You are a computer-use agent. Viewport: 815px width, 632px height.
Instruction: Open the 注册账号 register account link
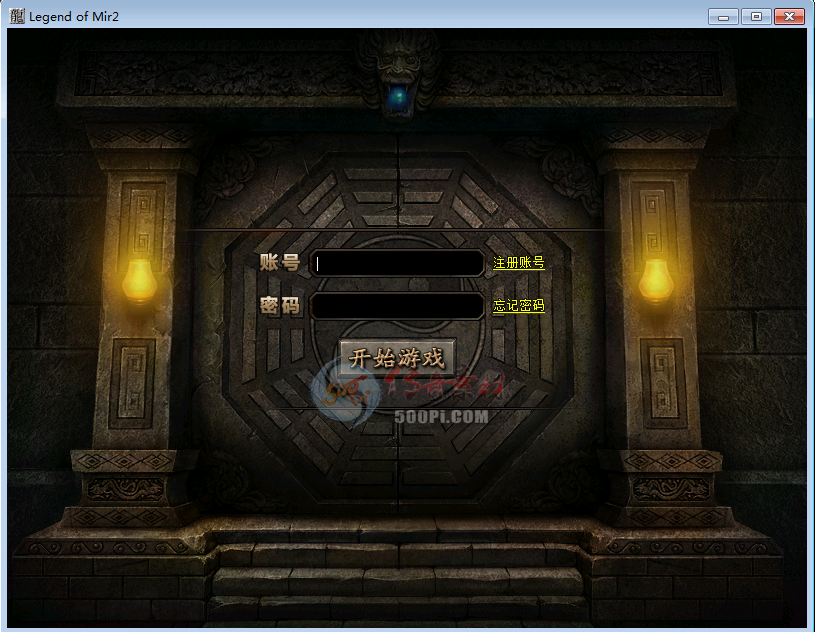tap(518, 263)
